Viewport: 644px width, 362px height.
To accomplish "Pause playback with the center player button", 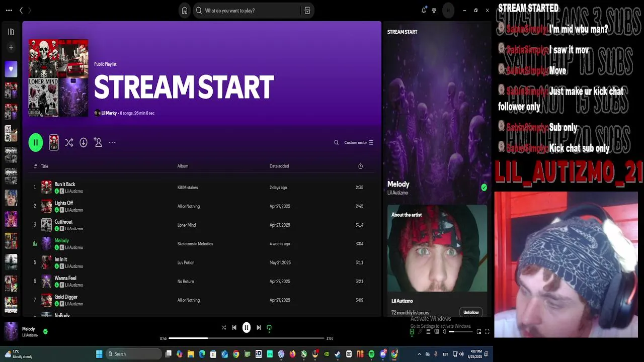I will click(x=247, y=328).
